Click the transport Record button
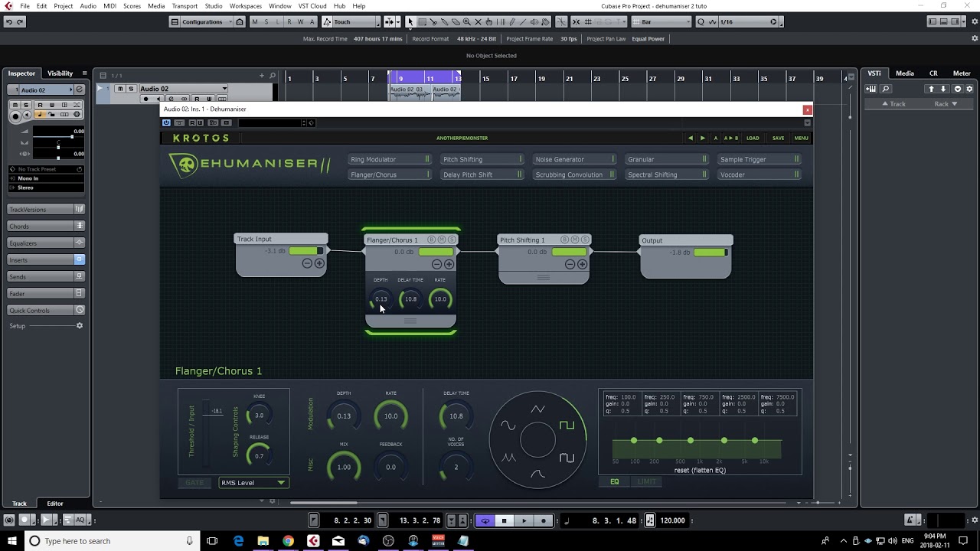Screen dimensions: 980x551 544,520
